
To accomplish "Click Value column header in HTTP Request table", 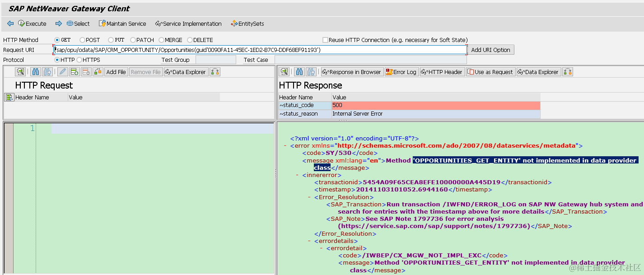I will [x=144, y=97].
